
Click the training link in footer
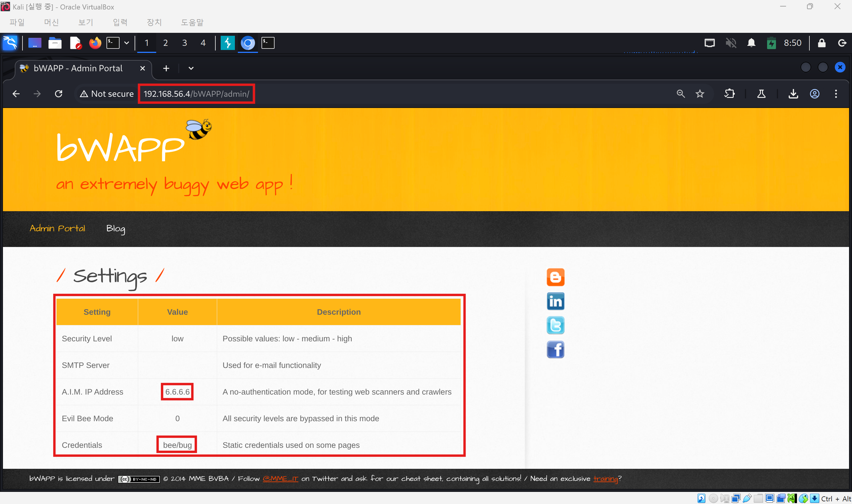pyautogui.click(x=606, y=479)
